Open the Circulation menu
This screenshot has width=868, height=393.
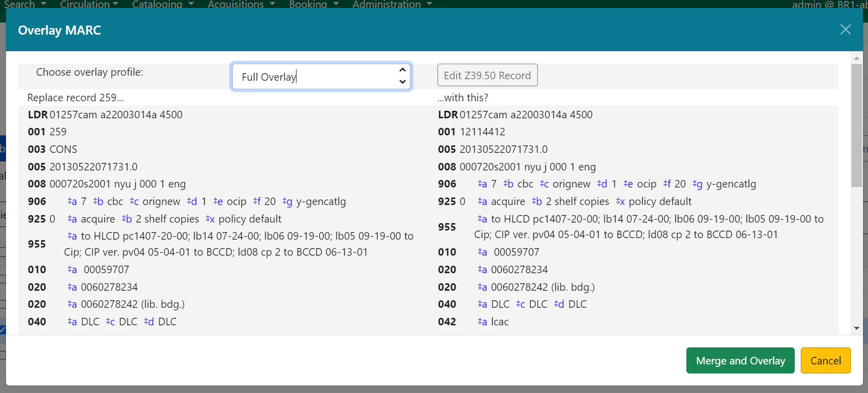coord(89,5)
